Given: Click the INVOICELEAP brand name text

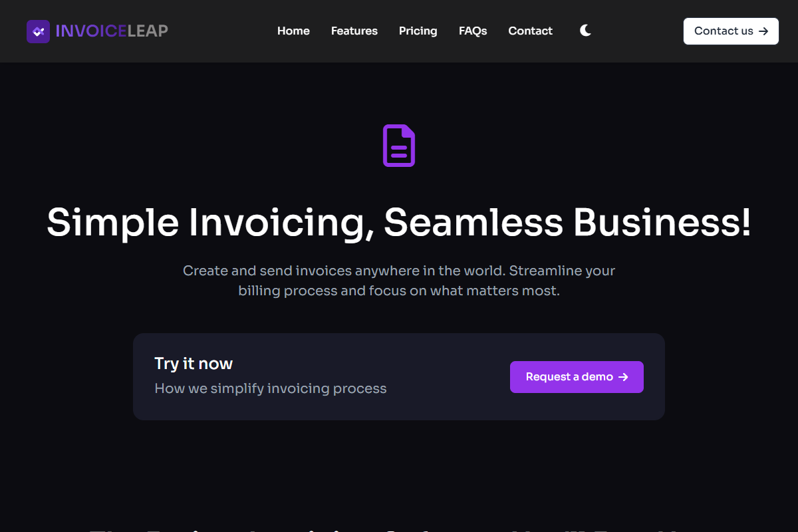Looking at the screenshot, I should (x=112, y=31).
